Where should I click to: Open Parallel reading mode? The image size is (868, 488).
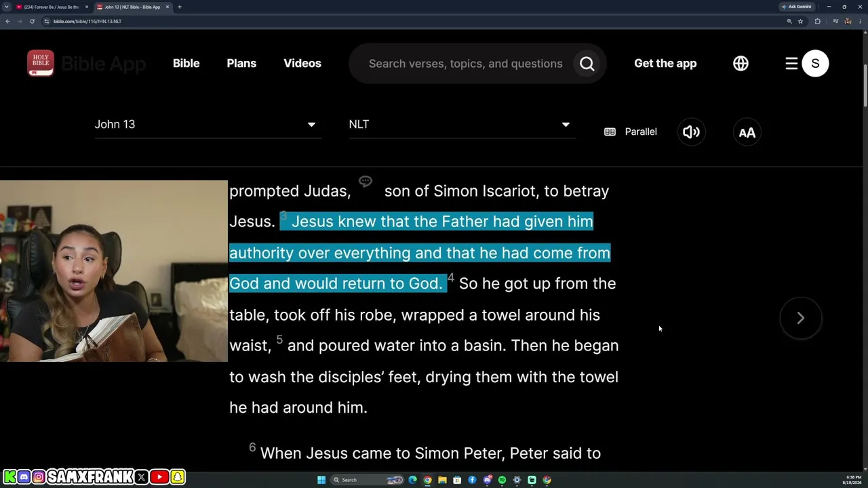[631, 131]
